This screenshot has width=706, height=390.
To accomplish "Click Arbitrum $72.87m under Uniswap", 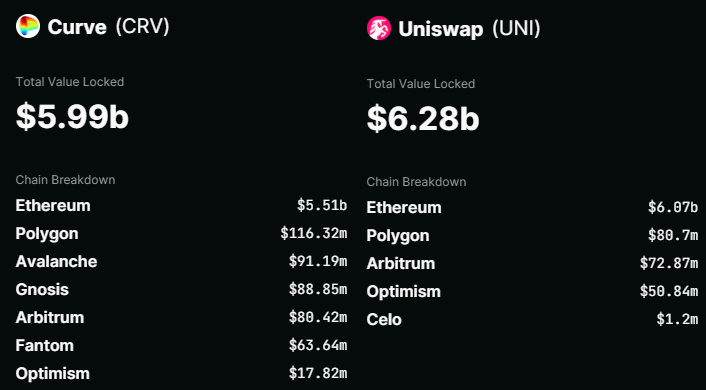I will pyautogui.click(x=532, y=263).
